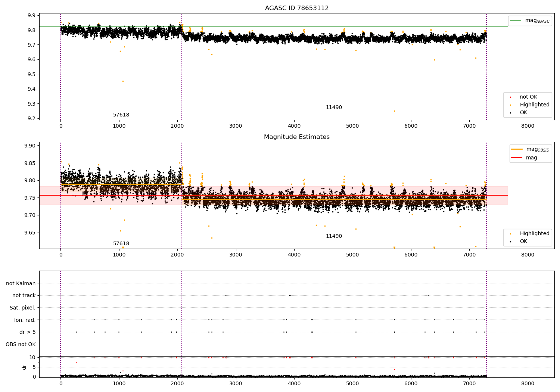Click the '9.85' y-tick in Magnitude Estimates

click(30, 163)
